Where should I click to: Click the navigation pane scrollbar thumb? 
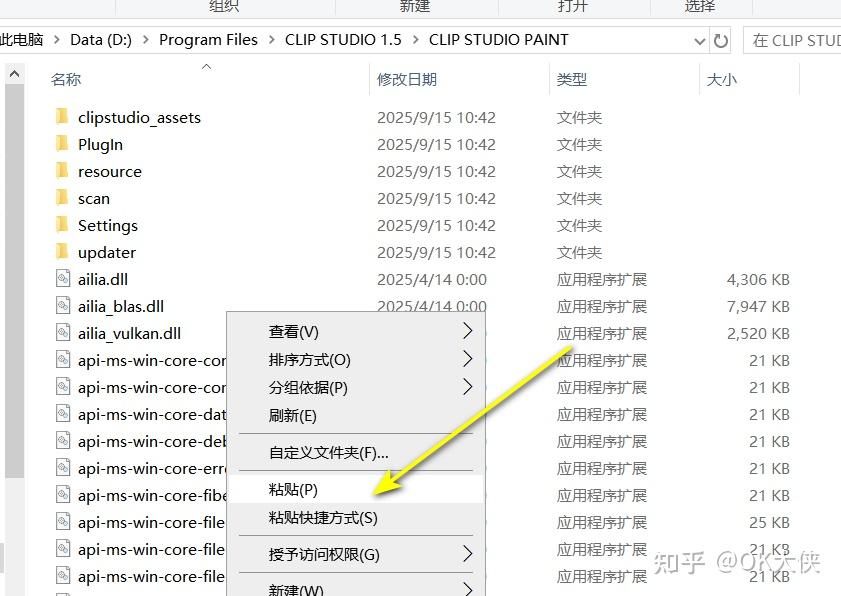point(14,280)
